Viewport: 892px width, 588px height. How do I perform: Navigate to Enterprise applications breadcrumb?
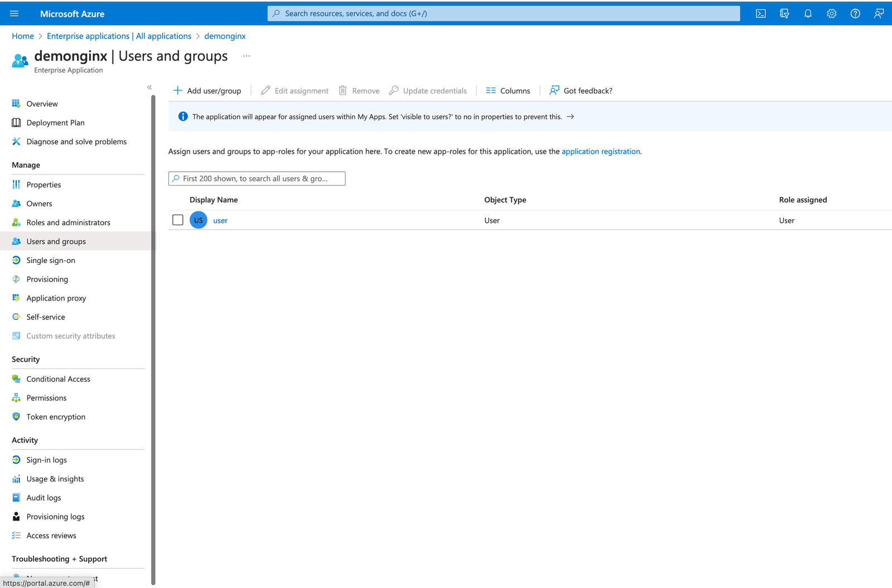click(119, 36)
